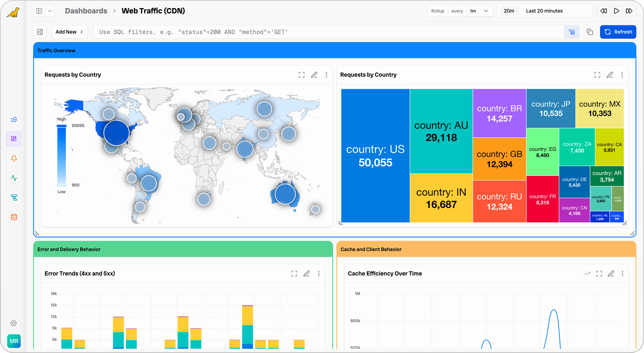Select the country: CA treemap tile
The height and width of the screenshot is (353, 644).
click(609, 147)
